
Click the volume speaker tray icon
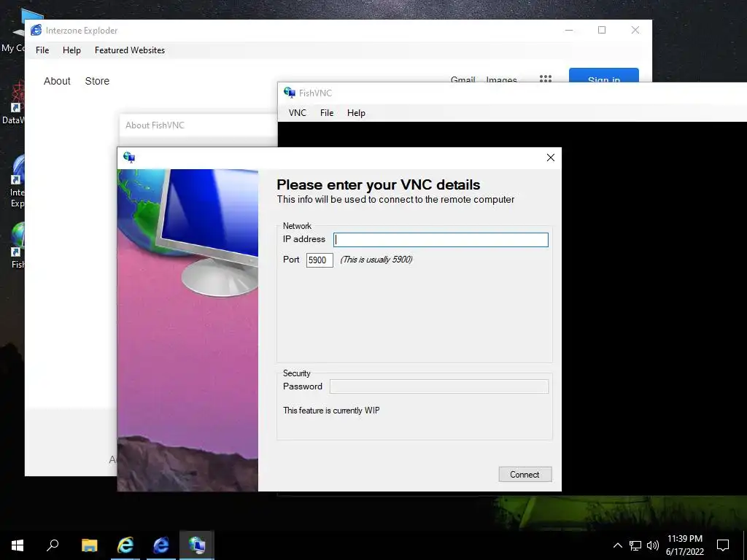[653, 545]
